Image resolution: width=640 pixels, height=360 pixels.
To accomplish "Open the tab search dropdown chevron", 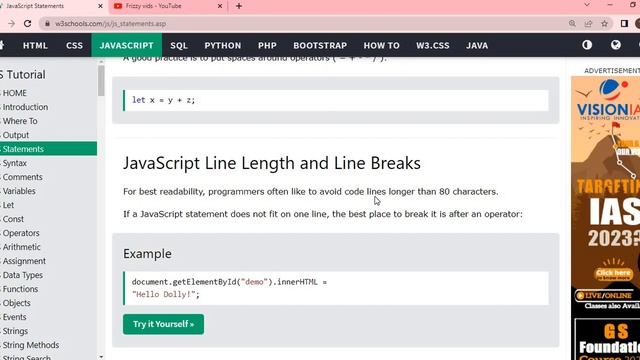I will coord(587,5).
